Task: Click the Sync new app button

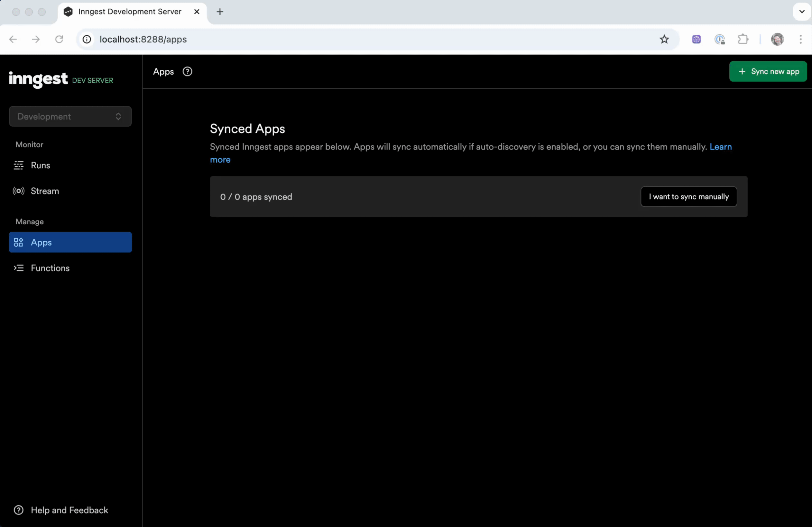Action: pos(768,71)
